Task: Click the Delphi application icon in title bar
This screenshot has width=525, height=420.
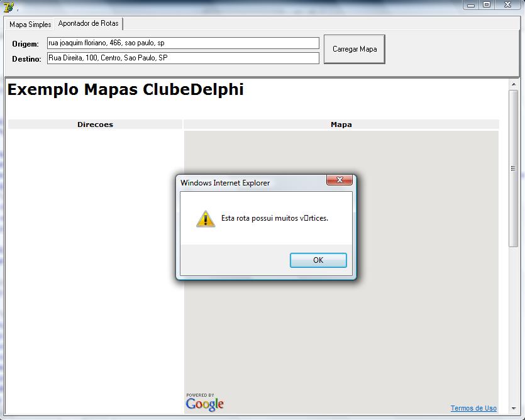Action: (8, 7)
